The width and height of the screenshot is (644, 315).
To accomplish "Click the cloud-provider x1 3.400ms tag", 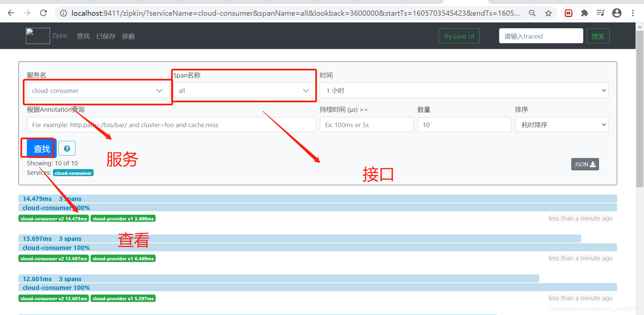I will coord(123,219).
